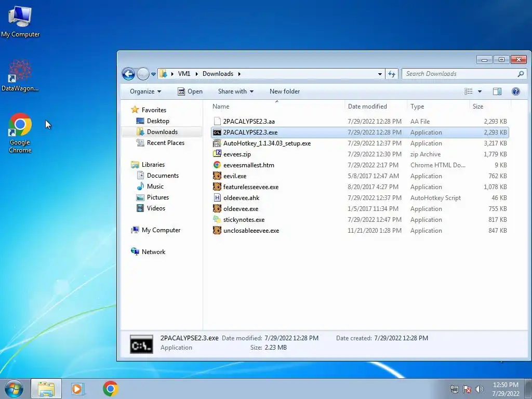Open Explorer help icon
532x399 pixels.
(x=516, y=91)
